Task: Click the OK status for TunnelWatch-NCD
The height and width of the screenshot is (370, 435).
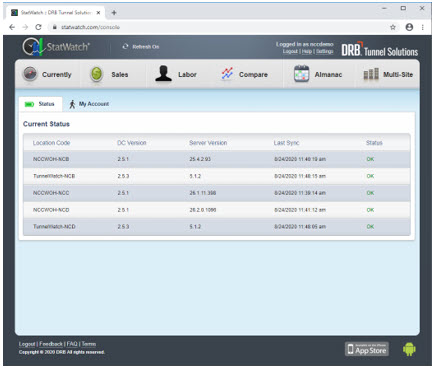Action: coord(370,227)
